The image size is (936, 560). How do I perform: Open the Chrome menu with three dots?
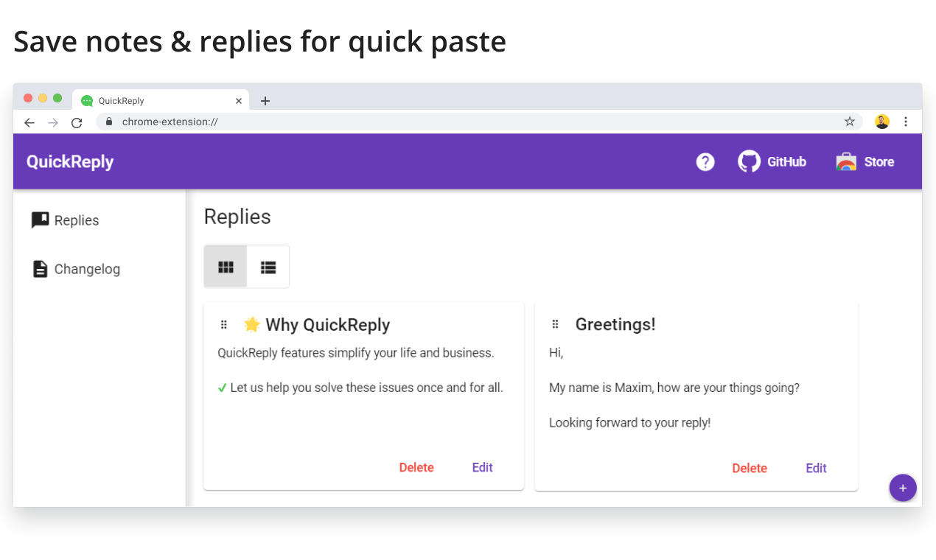[x=906, y=122]
